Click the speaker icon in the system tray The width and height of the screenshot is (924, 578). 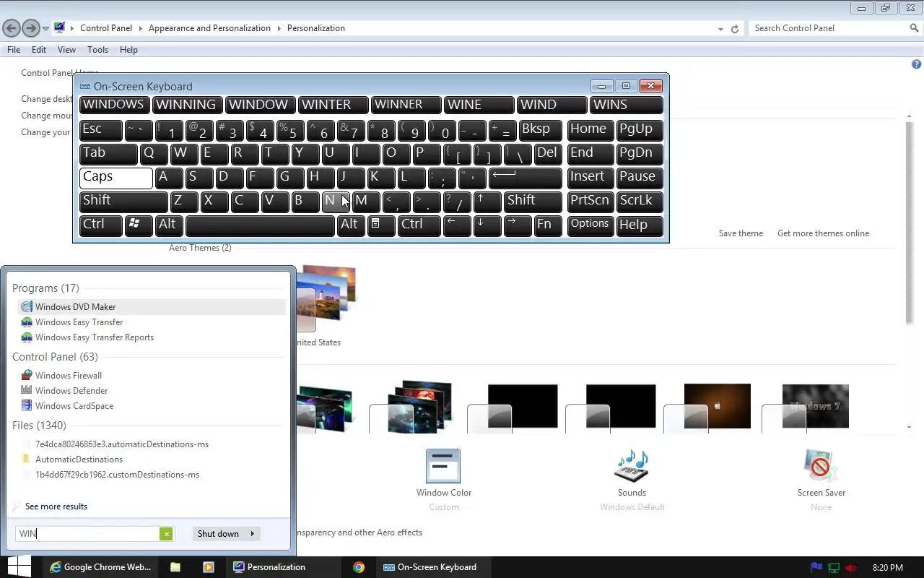point(851,567)
